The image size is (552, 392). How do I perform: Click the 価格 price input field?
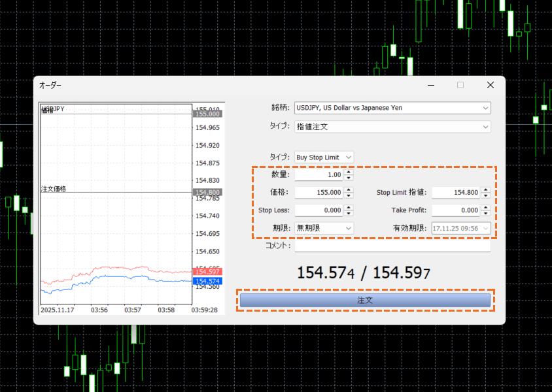pos(319,193)
